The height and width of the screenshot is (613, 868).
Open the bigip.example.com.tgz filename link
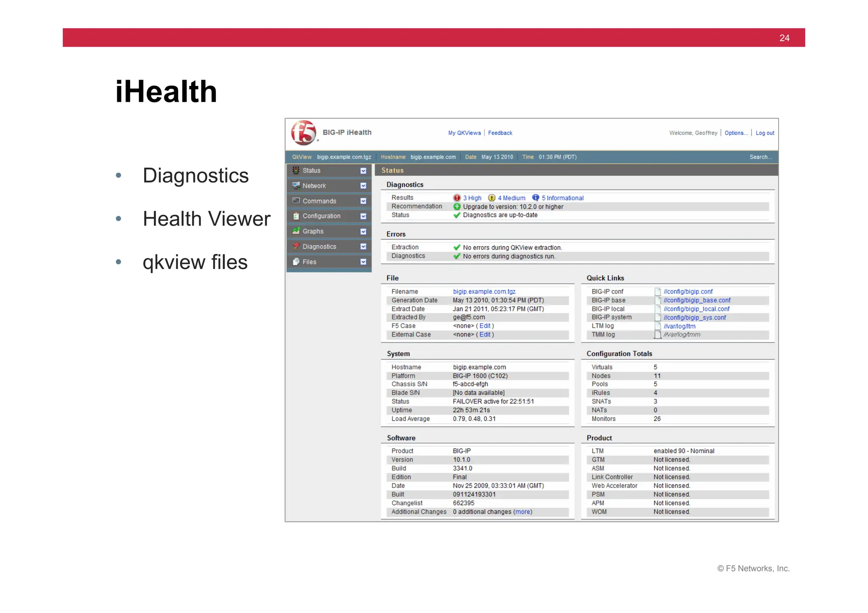(484, 291)
